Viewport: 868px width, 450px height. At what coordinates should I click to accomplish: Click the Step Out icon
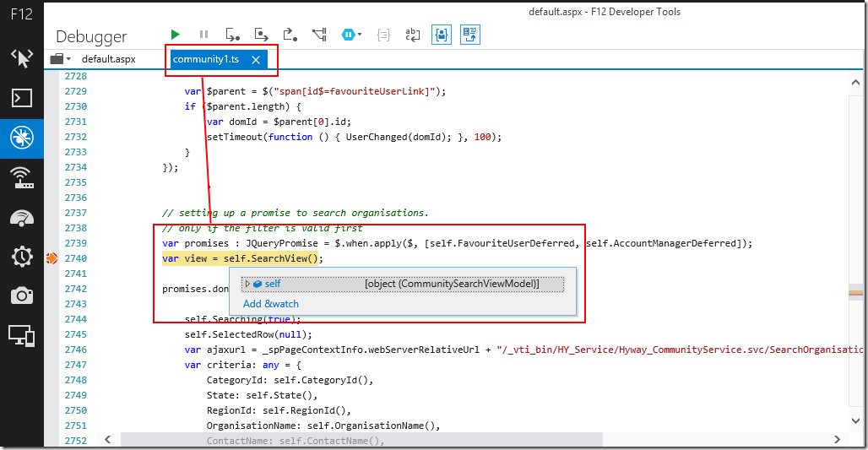coord(290,35)
